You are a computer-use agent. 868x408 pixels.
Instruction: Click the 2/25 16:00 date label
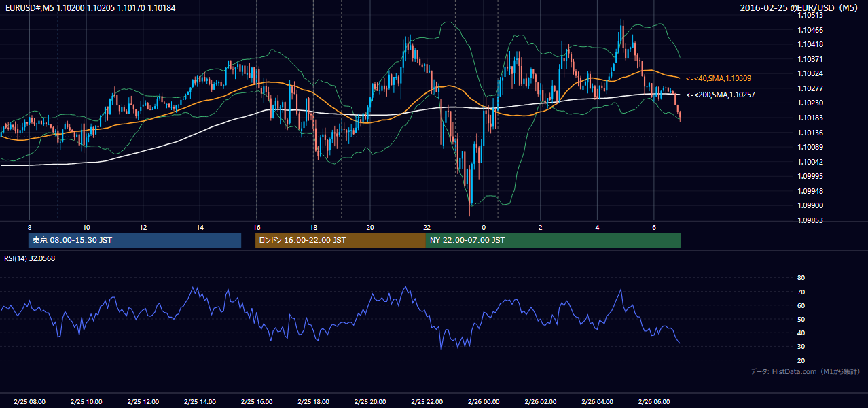pyautogui.click(x=256, y=402)
